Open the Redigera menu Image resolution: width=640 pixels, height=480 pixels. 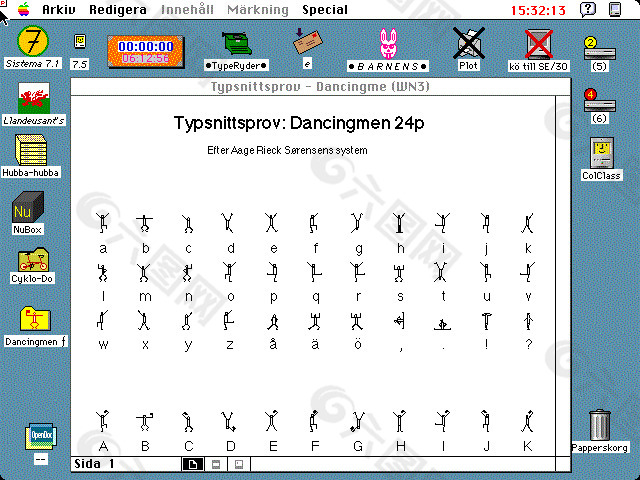[x=118, y=10]
